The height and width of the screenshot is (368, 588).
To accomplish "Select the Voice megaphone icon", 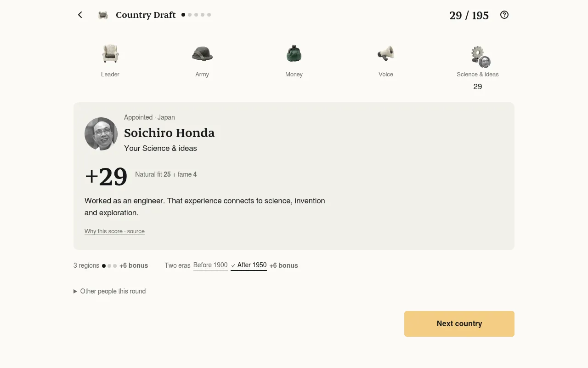I will (386, 53).
